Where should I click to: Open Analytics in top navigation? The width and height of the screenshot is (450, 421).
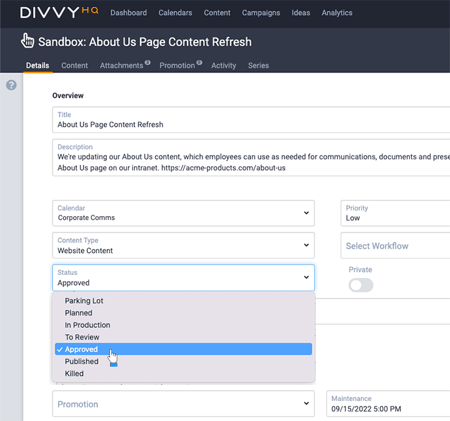[x=337, y=13]
